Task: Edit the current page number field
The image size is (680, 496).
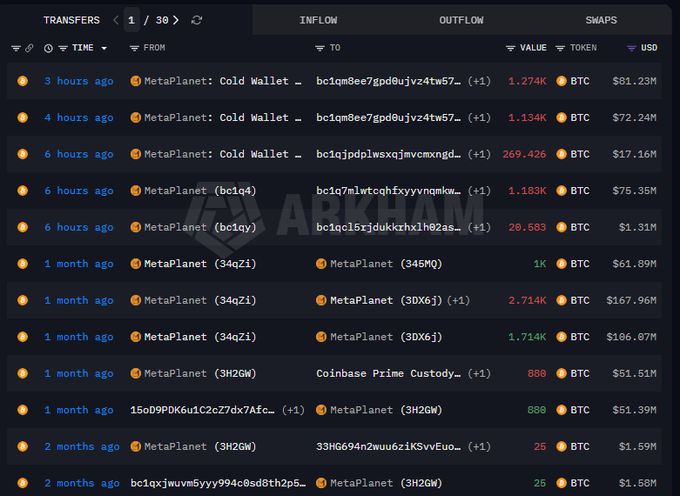Action: coord(131,20)
